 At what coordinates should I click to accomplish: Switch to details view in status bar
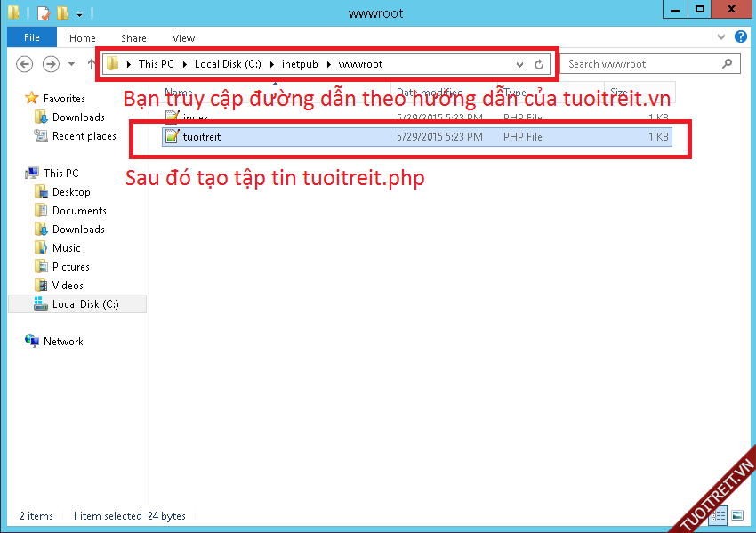(x=720, y=515)
